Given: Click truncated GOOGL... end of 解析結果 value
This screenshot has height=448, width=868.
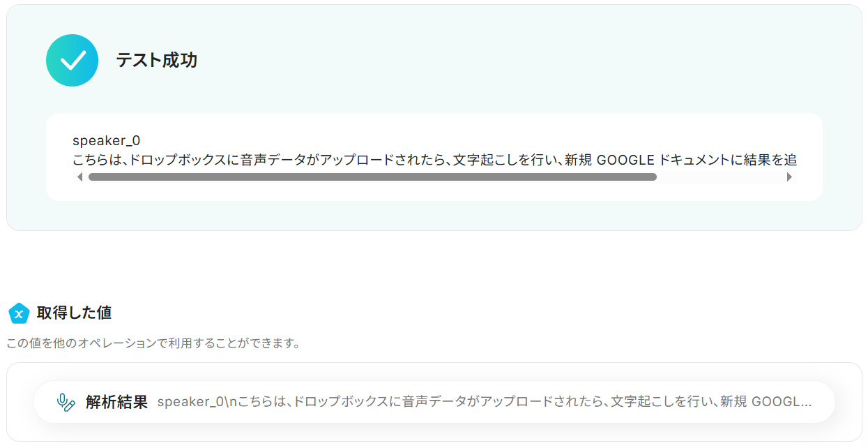Looking at the screenshot, I should 781,403.
